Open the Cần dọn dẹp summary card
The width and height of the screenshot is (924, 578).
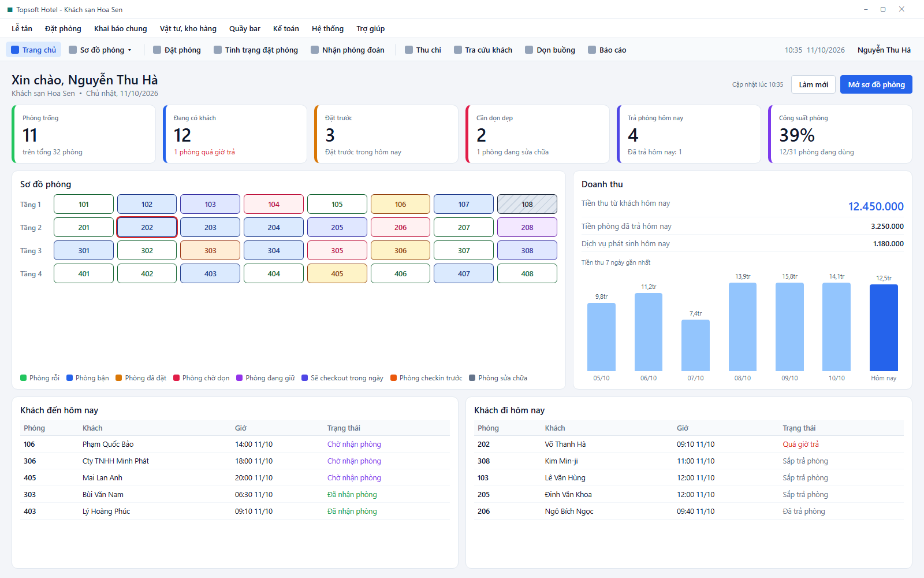coord(538,134)
